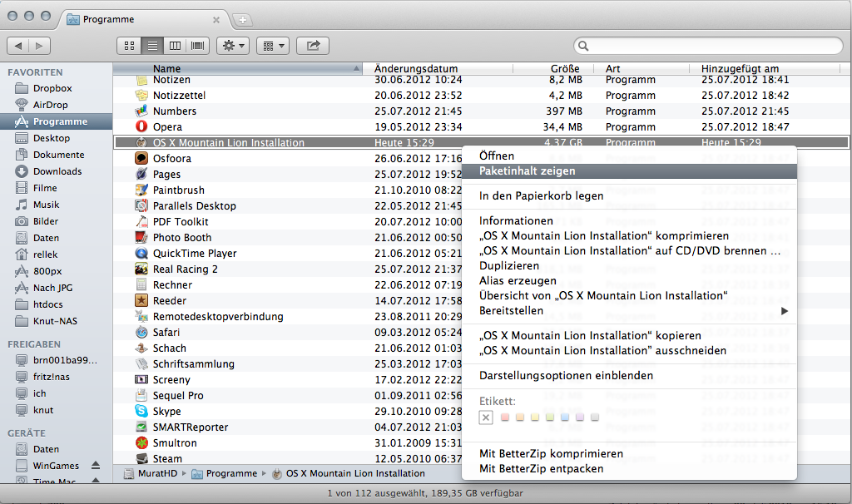Open rellek home folder in sidebar
The width and height of the screenshot is (852, 504).
45,254
